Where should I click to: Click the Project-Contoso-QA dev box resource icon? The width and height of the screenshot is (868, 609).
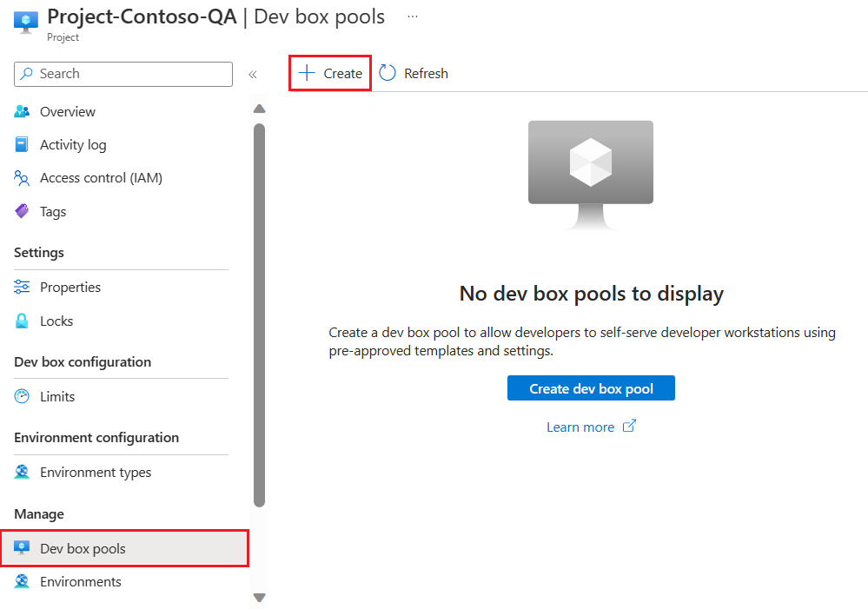26,22
